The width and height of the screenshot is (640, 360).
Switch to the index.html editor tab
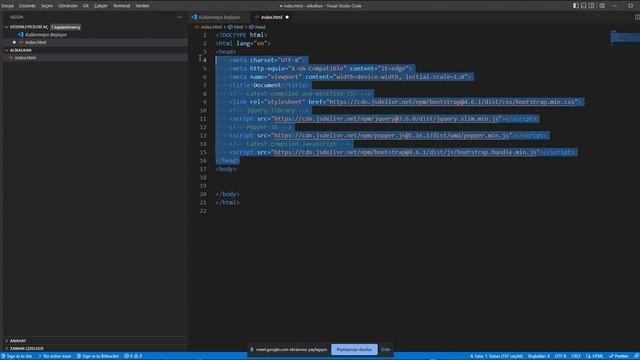tap(271, 17)
